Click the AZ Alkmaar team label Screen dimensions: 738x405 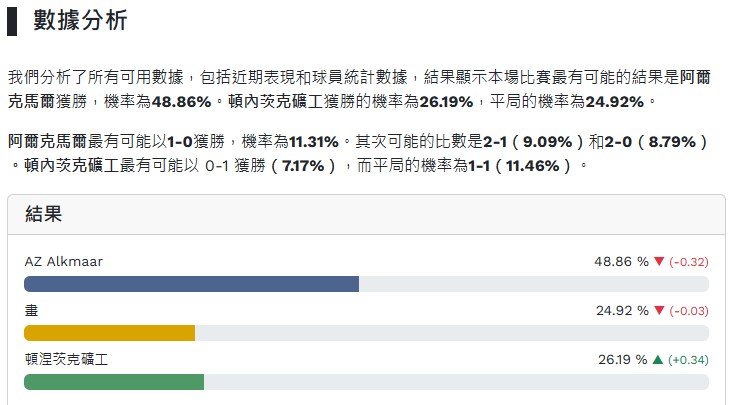point(63,261)
